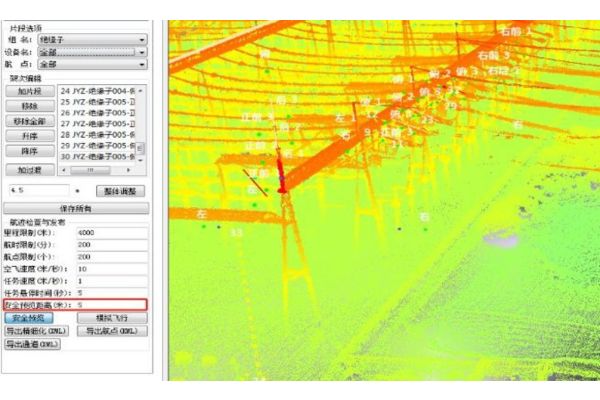This screenshot has height=400, width=600.
Task: Sort the list with 升序
Action: point(29,136)
